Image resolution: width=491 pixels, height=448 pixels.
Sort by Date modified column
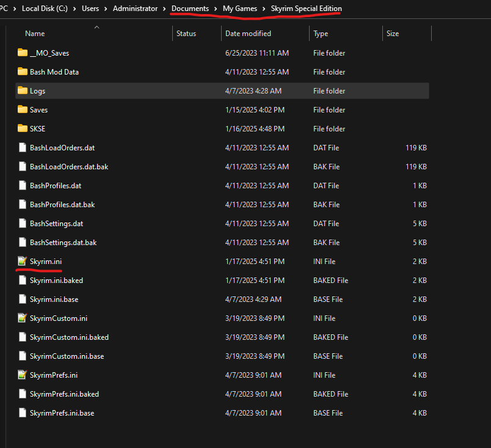(x=248, y=34)
